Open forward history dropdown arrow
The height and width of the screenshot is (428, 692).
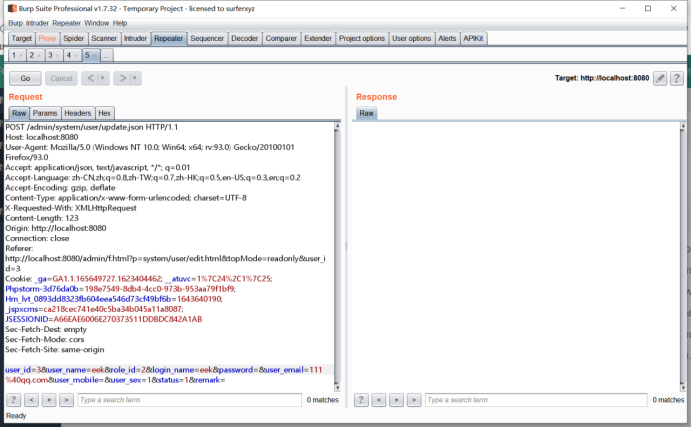pos(135,78)
